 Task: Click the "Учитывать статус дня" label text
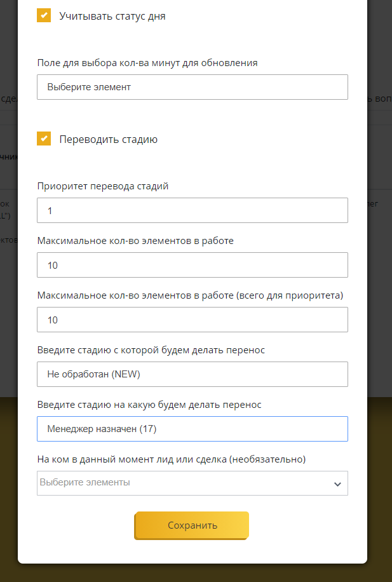[112, 17]
